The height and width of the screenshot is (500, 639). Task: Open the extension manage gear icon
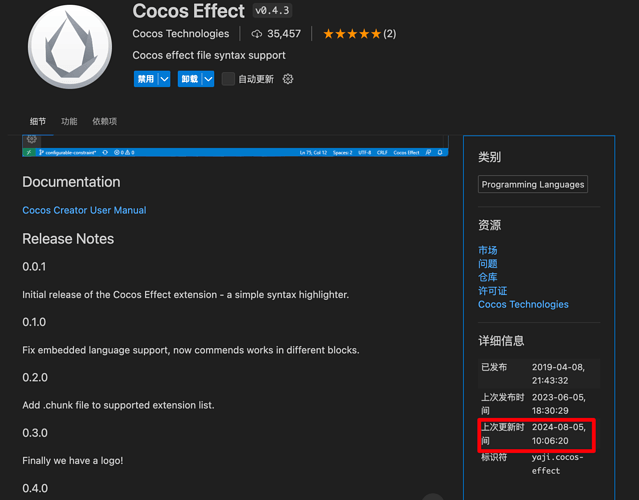click(x=288, y=79)
